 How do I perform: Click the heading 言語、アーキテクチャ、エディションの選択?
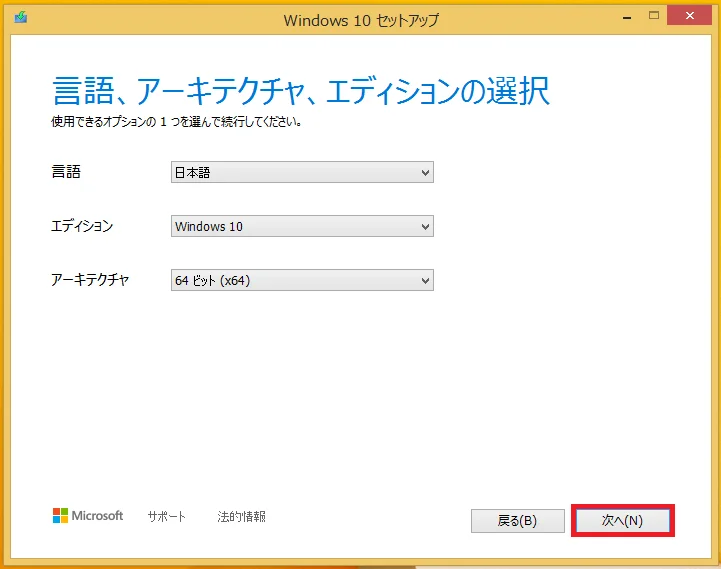[301, 91]
